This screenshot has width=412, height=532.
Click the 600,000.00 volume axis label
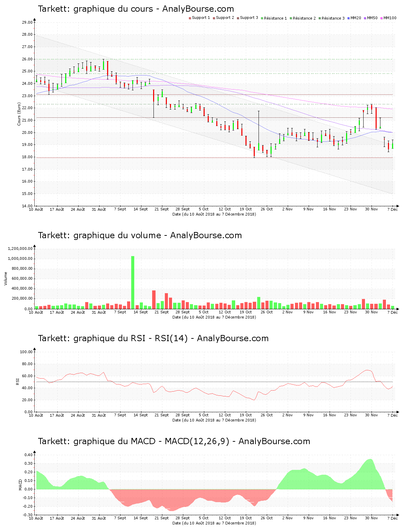(x=22, y=279)
